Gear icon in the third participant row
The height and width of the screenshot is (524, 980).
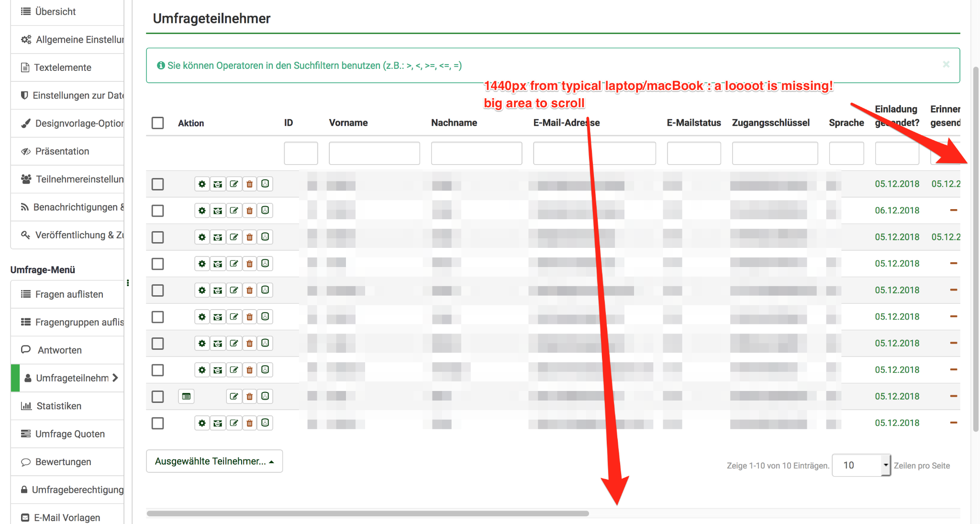click(x=202, y=237)
